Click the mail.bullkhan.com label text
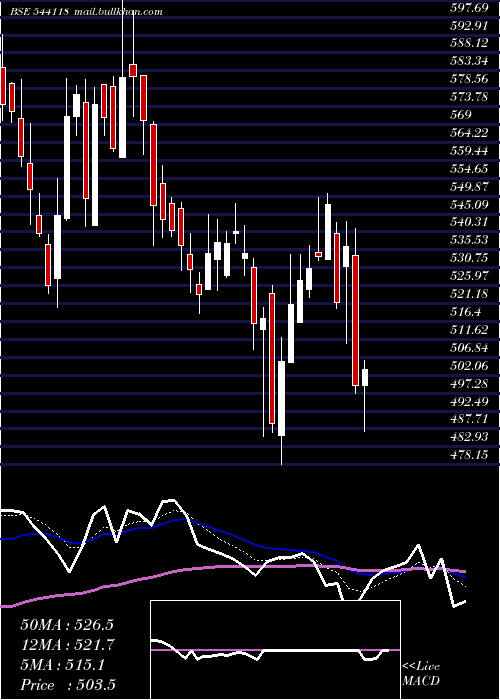This screenshot has height=700, width=500. [117, 12]
